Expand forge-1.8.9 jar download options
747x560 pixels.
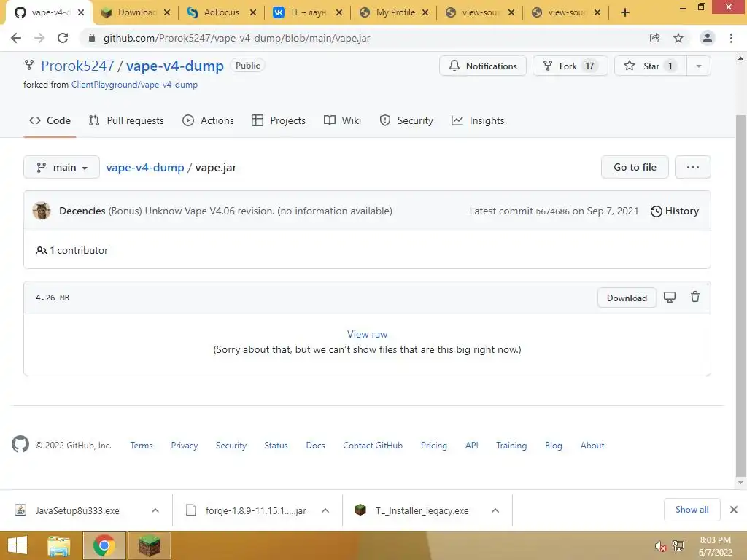tap(325, 510)
